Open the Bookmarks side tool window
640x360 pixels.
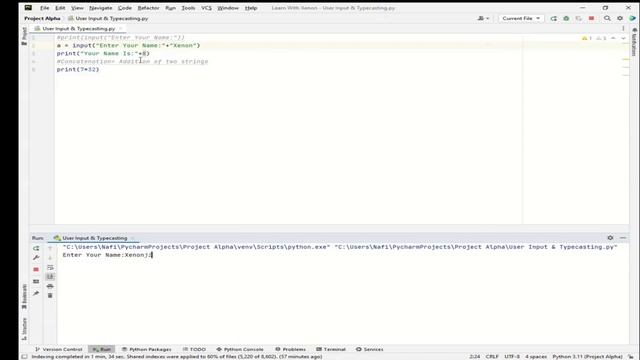24,297
